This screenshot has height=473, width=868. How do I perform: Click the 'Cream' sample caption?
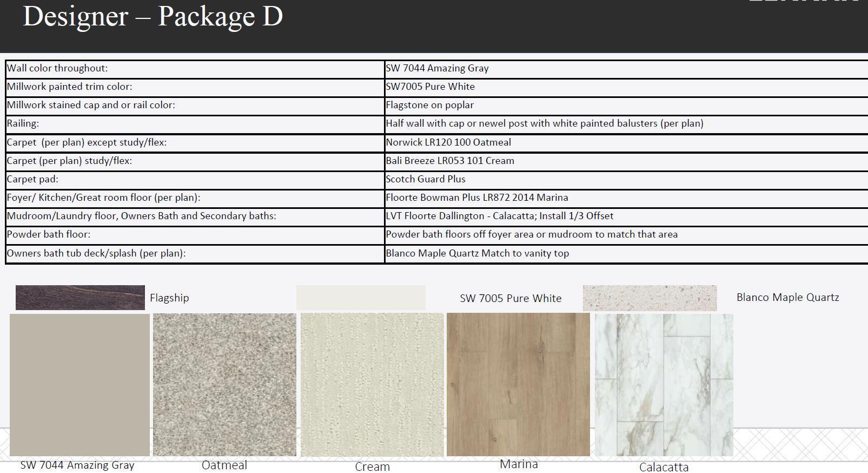(372, 467)
